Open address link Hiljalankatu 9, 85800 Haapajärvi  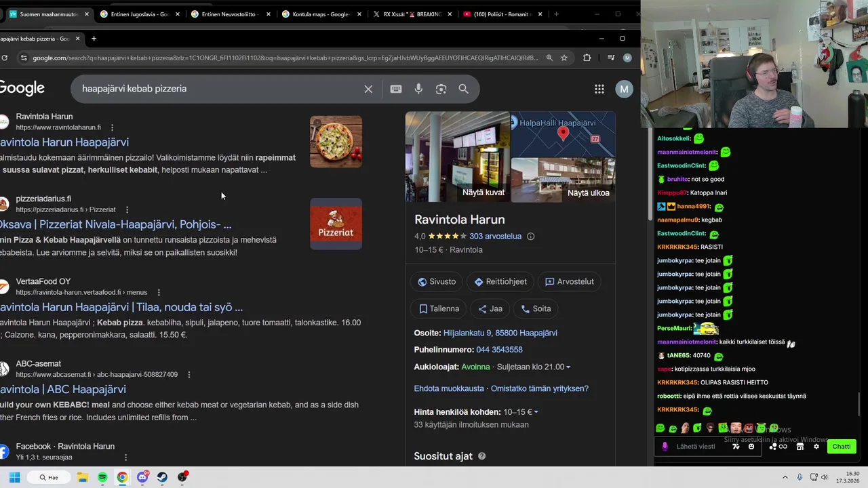coord(500,333)
